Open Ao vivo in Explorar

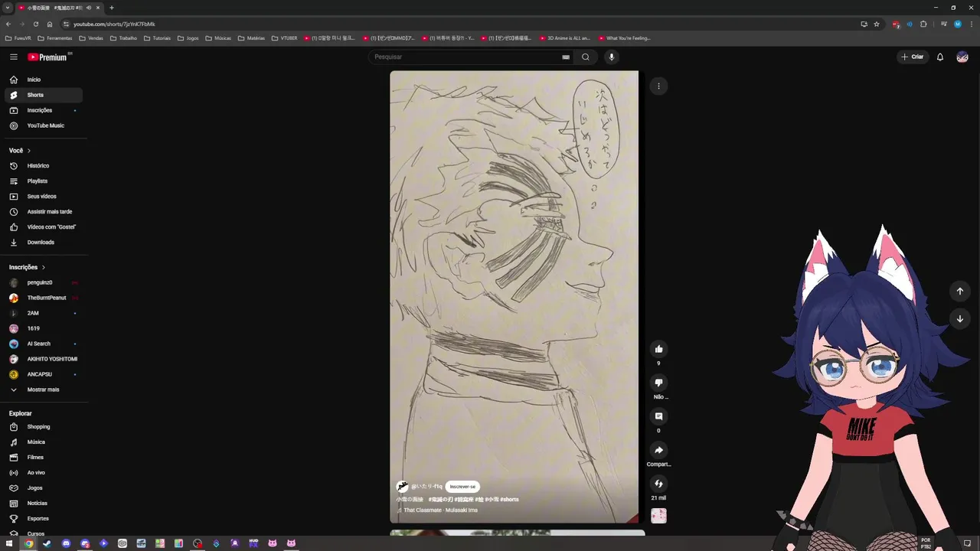point(44,473)
